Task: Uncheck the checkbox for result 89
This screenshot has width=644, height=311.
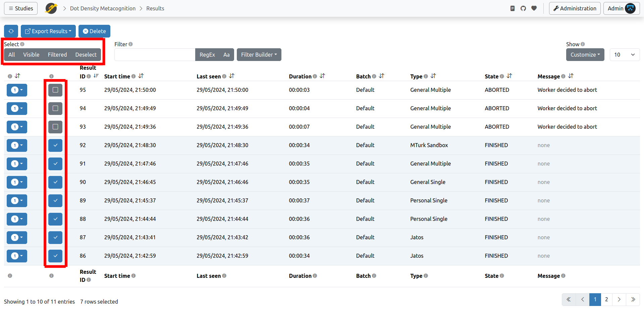Action: 55,200
